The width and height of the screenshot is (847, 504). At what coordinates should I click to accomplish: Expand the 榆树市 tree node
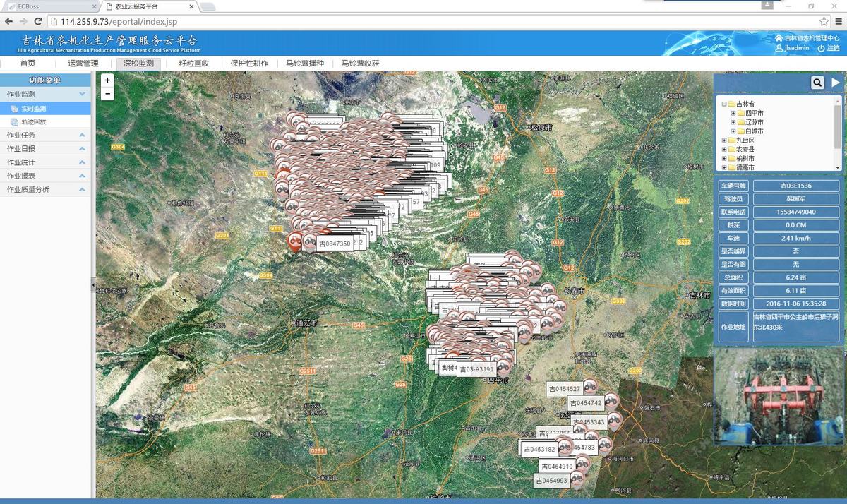tap(724, 159)
